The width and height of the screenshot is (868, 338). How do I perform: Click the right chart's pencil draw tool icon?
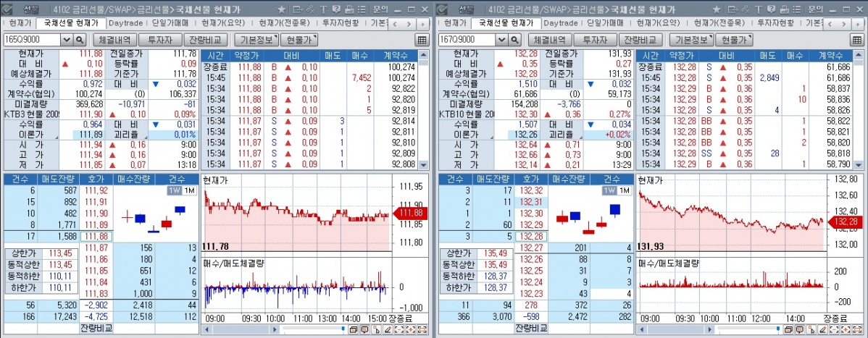823,330
